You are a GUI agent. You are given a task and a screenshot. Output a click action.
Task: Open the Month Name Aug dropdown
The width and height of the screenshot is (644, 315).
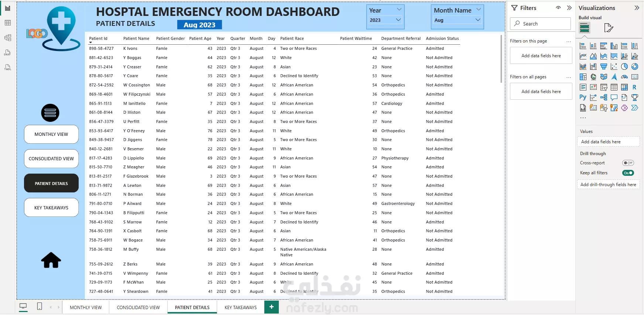tap(457, 20)
